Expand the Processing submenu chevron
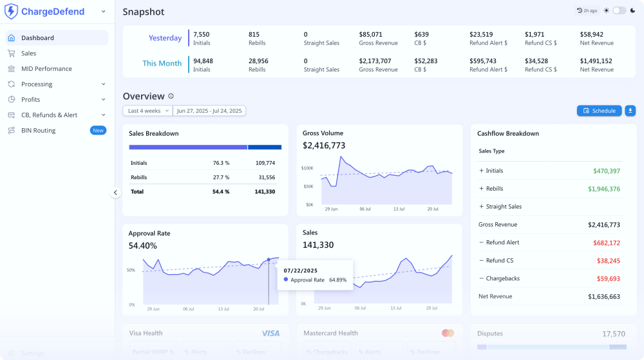 click(103, 84)
